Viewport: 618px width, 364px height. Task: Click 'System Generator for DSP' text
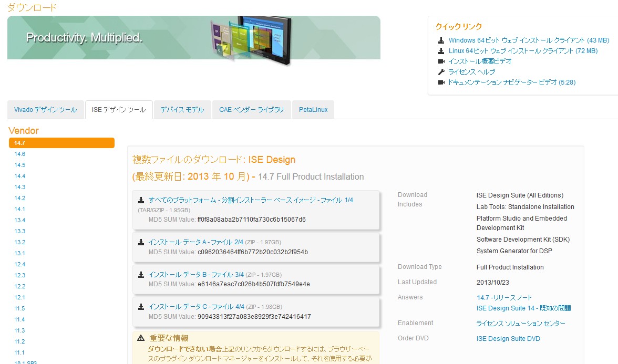click(x=514, y=251)
